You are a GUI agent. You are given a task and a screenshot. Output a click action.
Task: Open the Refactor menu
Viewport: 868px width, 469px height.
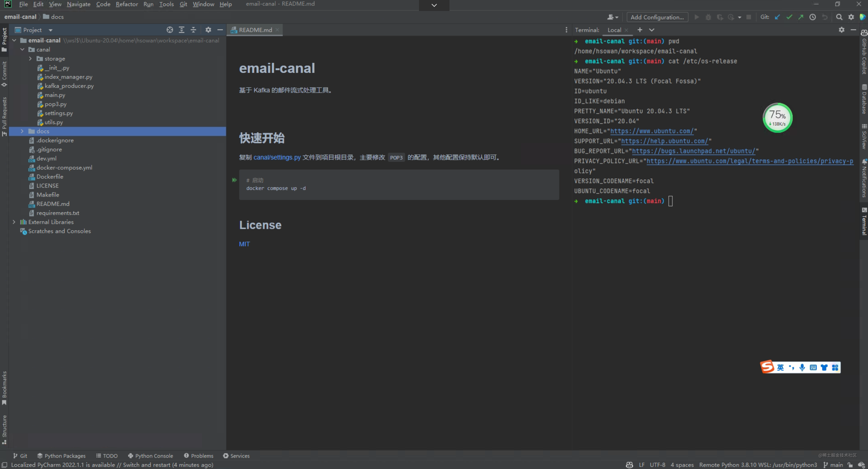tap(127, 4)
